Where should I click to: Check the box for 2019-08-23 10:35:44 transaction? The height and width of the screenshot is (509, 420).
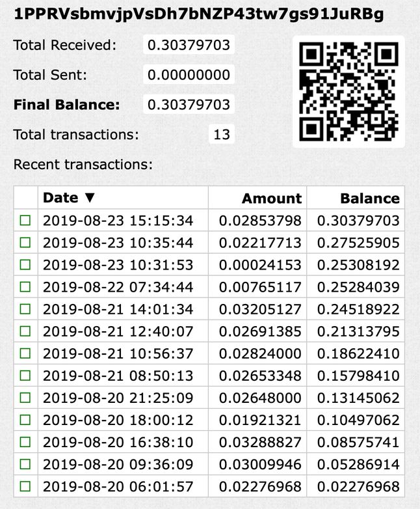(25, 243)
